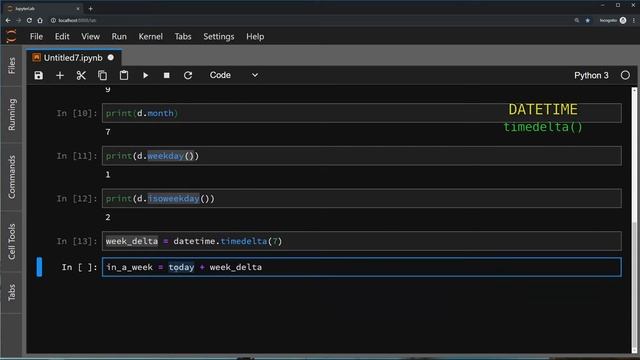640x360 pixels.
Task: Select the In [10] cell prompt
Action: pyautogui.click(x=77, y=113)
